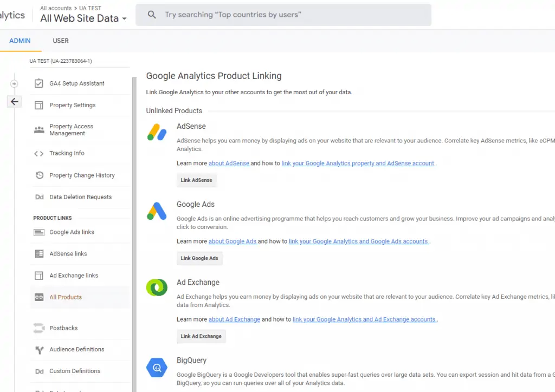Screen dimensions: 555x392
Task: Select the GA4 Setup Assistant checkmark icon
Action: coord(38,83)
